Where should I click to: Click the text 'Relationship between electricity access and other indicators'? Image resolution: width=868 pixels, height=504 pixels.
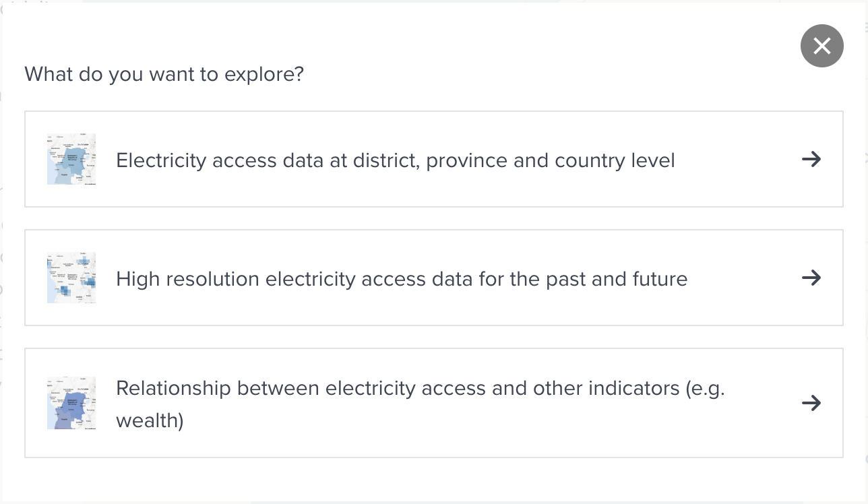[x=419, y=388]
